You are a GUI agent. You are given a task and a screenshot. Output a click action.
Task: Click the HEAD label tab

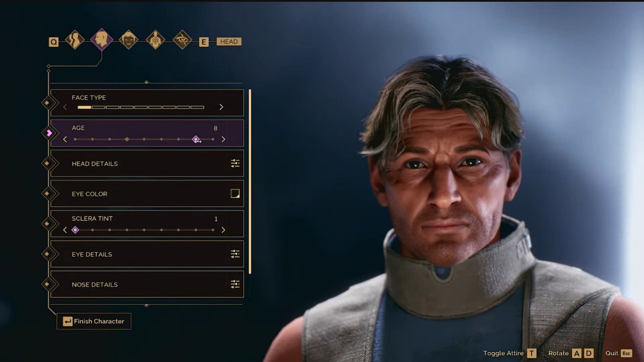(228, 42)
